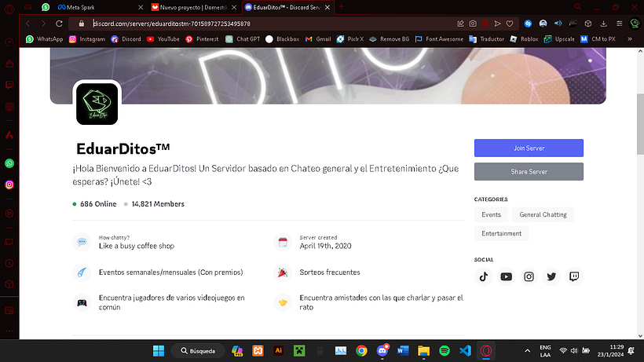
Task: Select the General Chatting category tag
Action: click(x=543, y=214)
